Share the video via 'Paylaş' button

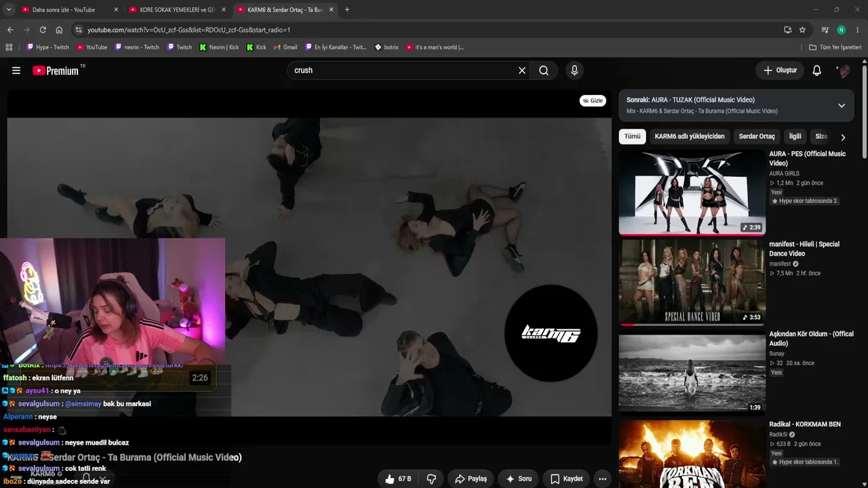coord(471,479)
